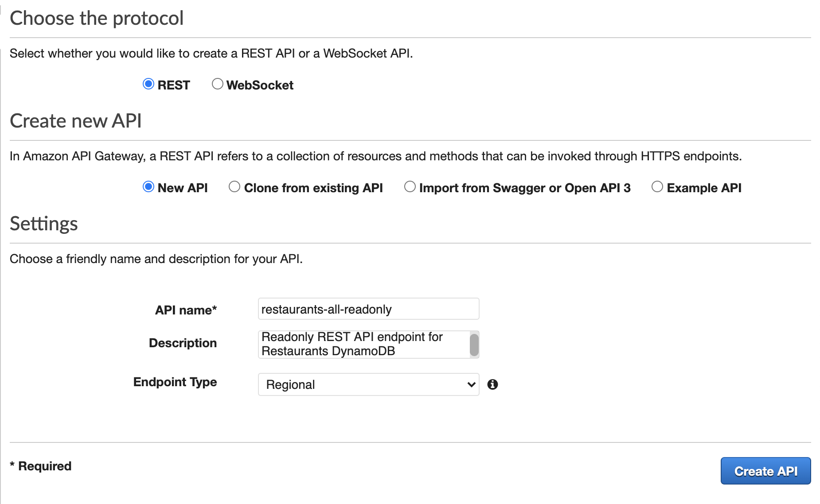Click the Create API button
The image size is (820, 504).
click(x=765, y=471)
